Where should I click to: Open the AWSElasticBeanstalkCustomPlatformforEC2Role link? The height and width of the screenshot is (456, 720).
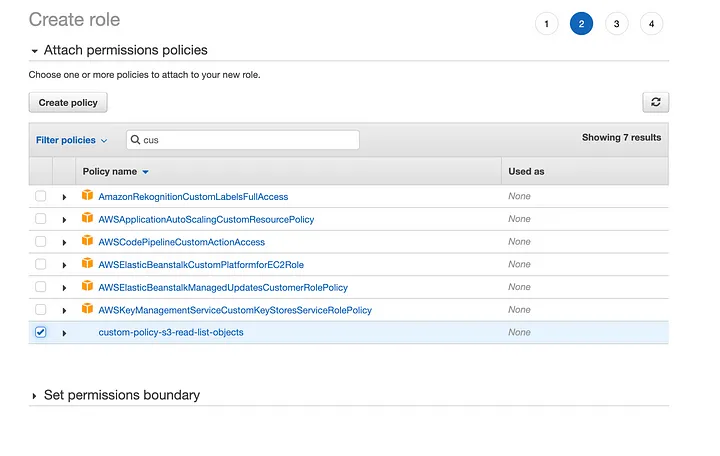coord(201,265)
